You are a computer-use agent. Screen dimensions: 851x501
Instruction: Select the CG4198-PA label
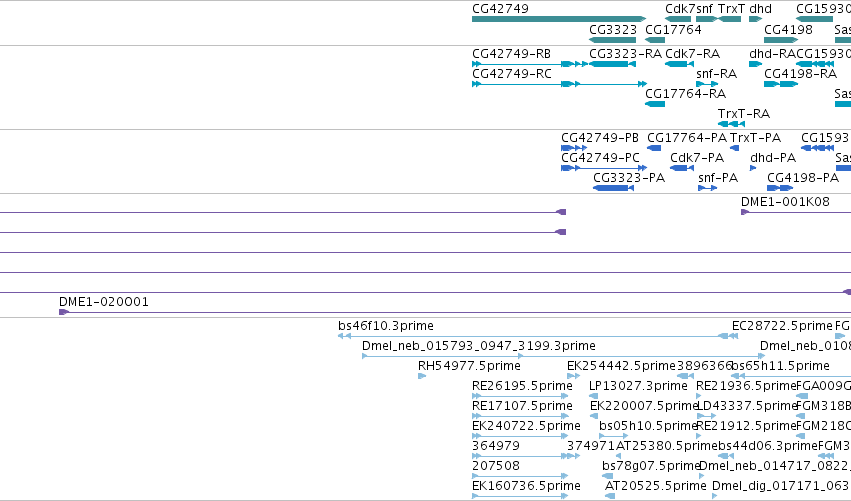[803, 178]
